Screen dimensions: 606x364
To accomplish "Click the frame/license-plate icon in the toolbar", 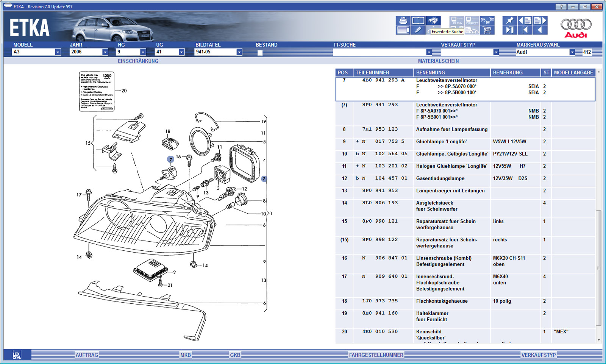I will click(418, 20).
